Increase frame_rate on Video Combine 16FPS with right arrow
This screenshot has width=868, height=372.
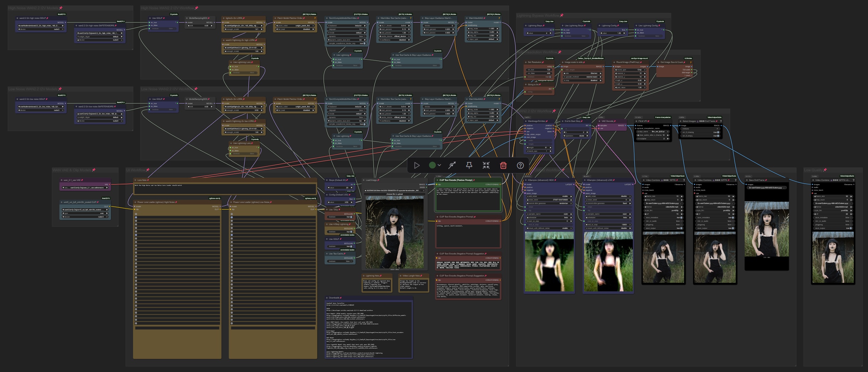tap(681, 196)
